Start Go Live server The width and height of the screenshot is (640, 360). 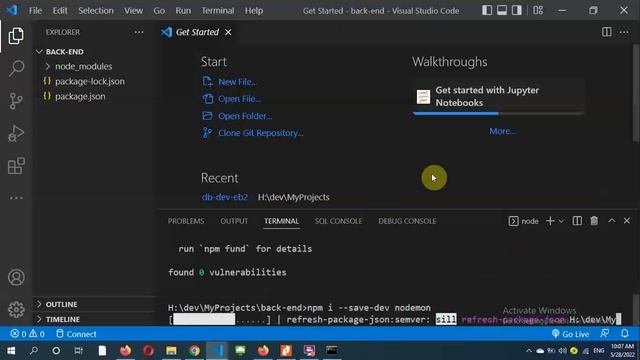click(570, 334)
